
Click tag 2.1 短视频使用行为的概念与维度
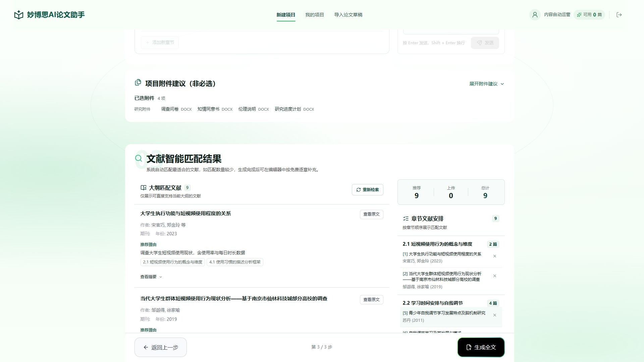coord(173,262)
